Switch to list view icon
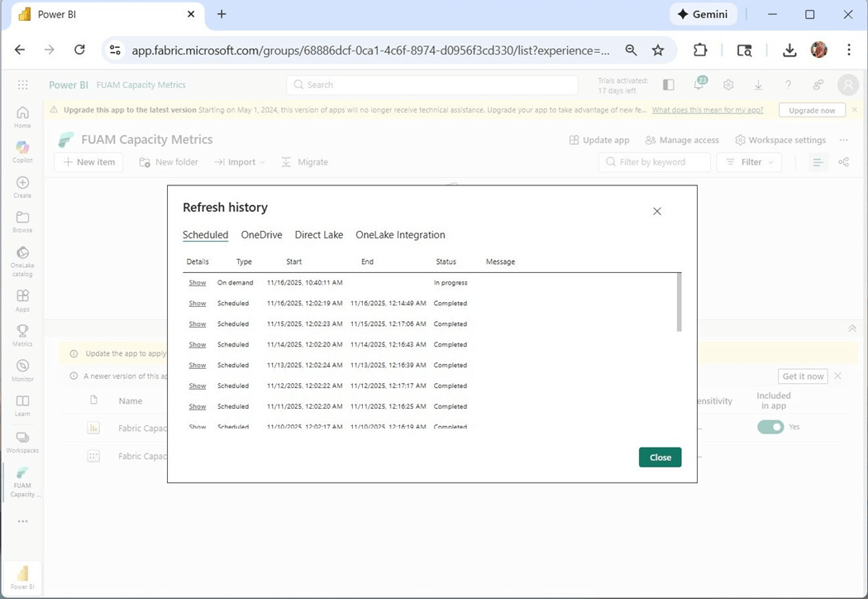The image size is (868, 599). (818, 162)
